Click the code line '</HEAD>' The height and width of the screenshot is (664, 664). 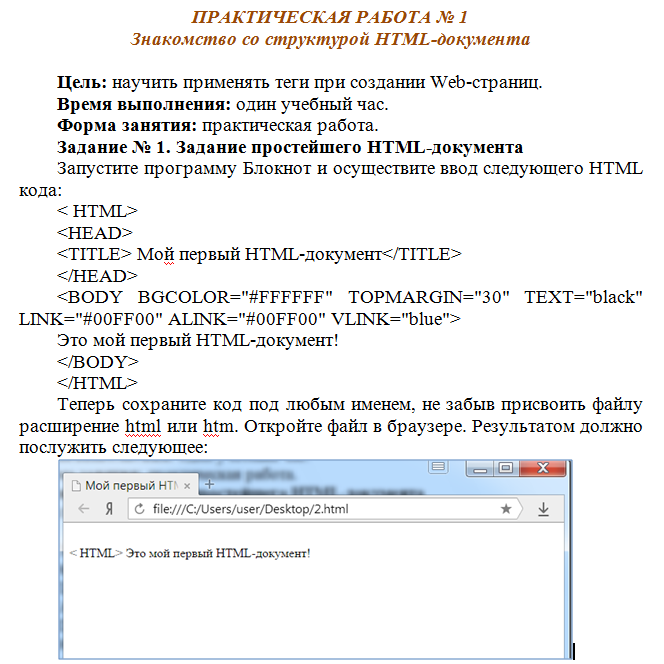[97, 276]
